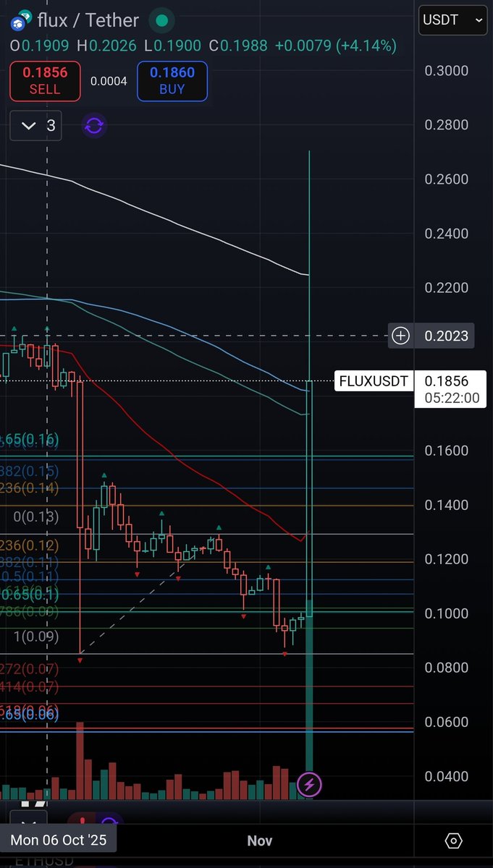The height and width of the screenshot is (868, 493).
Task: Click the plus icon beside 0.2023
Action: (x=400, y=336)
